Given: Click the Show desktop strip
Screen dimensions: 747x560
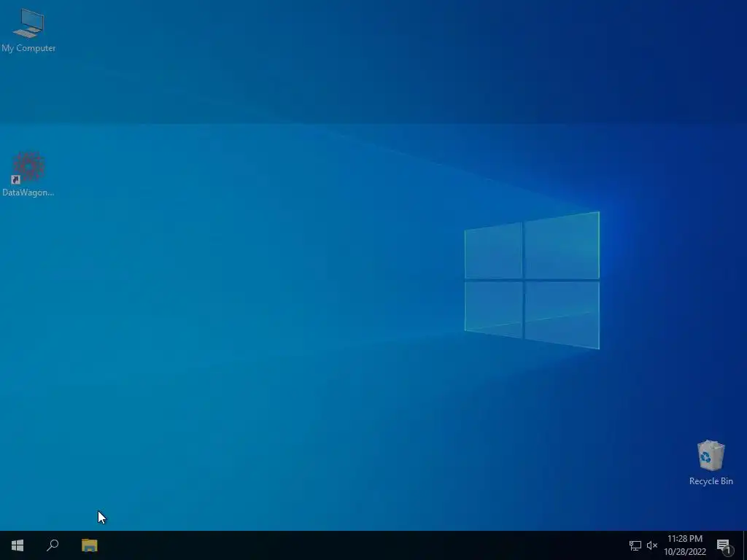Looking at the screenshot, I should coord(745,545).
